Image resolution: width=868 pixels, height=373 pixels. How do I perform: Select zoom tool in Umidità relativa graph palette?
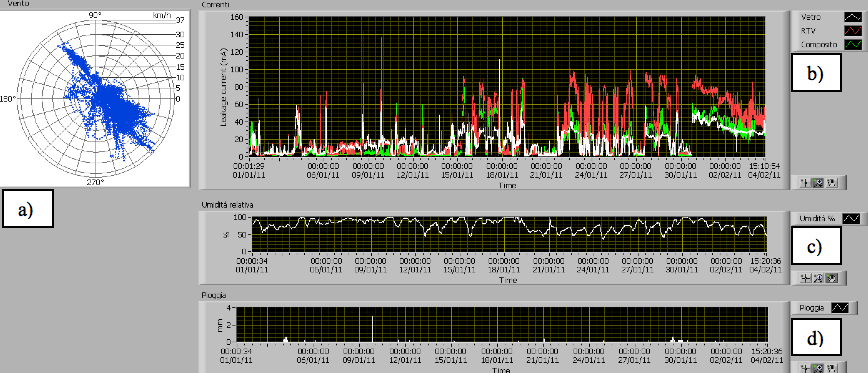click(x=819, y=277)
